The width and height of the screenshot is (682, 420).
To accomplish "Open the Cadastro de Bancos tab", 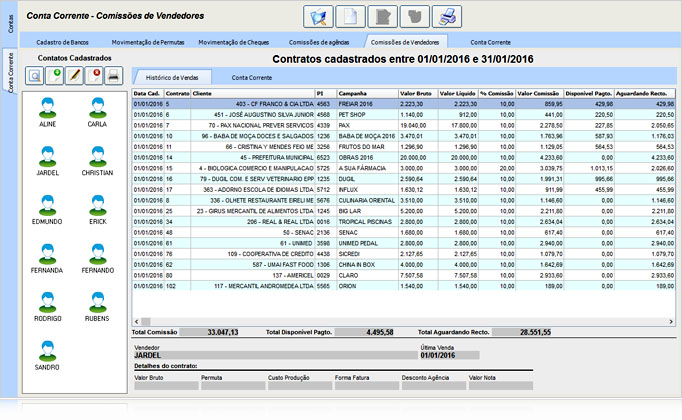I will point(62,42).
